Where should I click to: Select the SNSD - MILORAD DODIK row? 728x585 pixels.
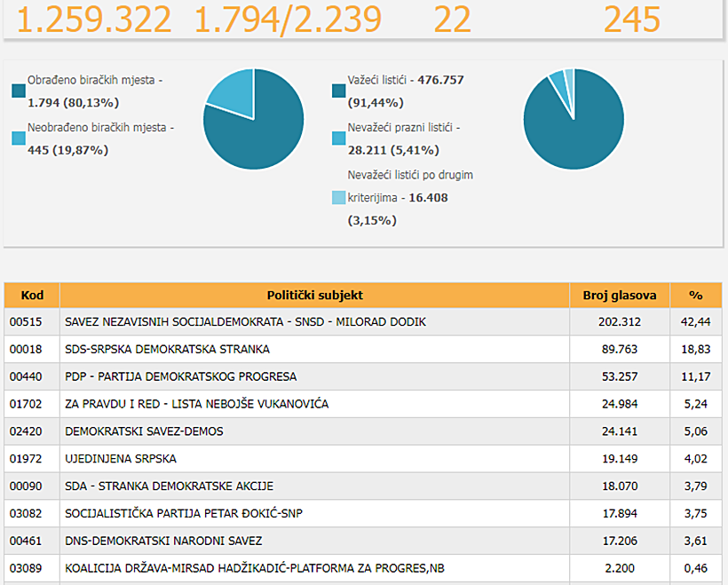363,321
